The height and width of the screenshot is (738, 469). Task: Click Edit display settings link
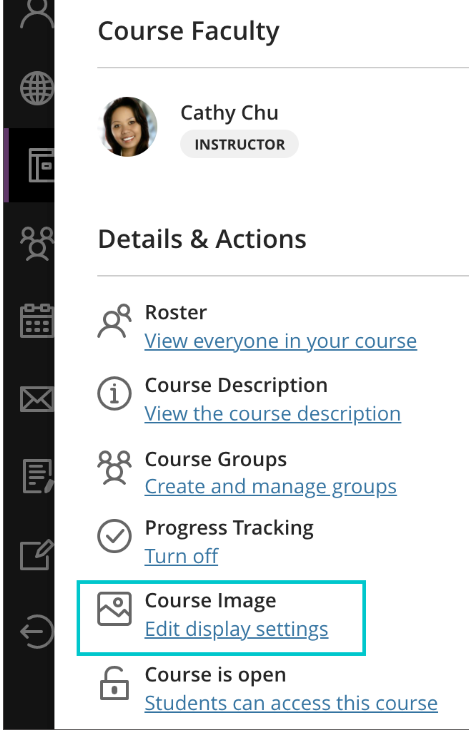236,629
